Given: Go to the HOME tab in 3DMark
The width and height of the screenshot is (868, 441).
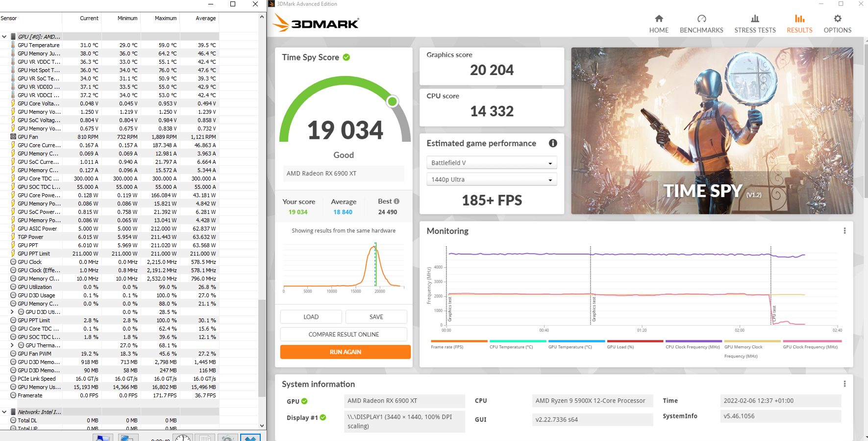Looking at the screenshot, I should click(659, 24).
